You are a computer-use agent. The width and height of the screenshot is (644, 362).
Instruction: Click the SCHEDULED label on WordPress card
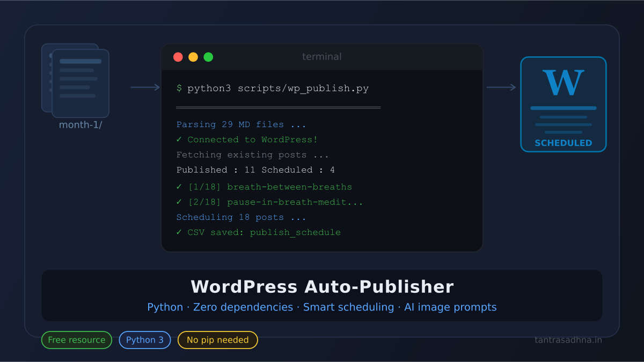coord(563,143)
